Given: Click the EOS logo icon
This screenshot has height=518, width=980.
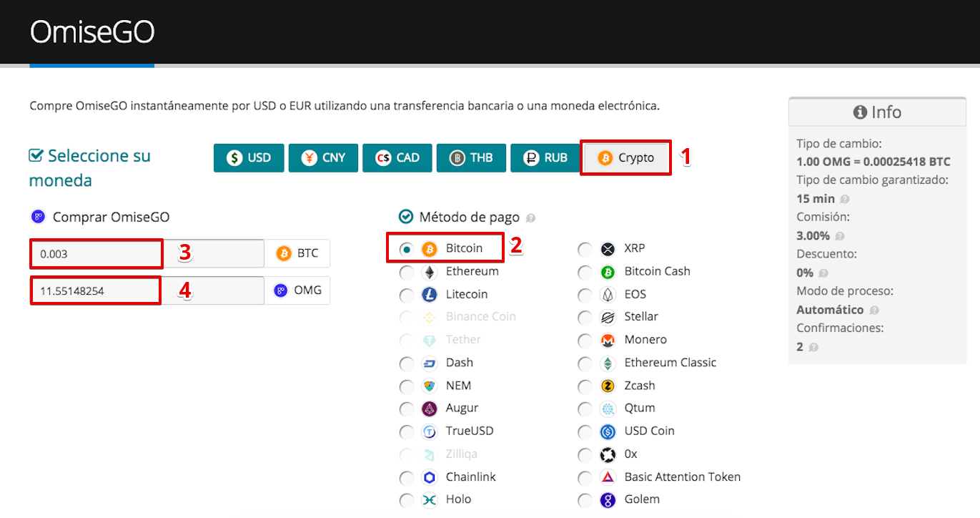Looking at the screenshot, I should 608,295.
